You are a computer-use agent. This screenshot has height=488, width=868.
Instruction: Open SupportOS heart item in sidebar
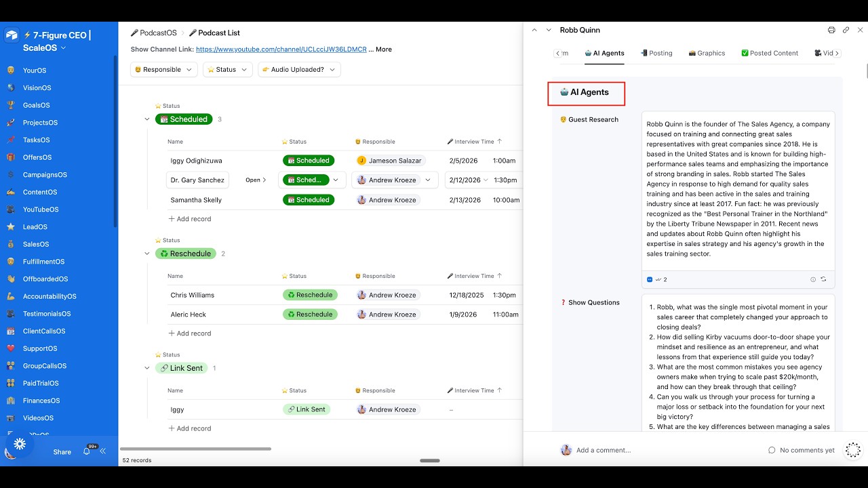coord(40,348)
